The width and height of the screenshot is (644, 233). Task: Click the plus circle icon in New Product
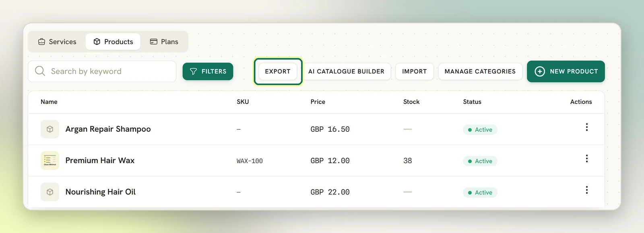coord(540,72)
